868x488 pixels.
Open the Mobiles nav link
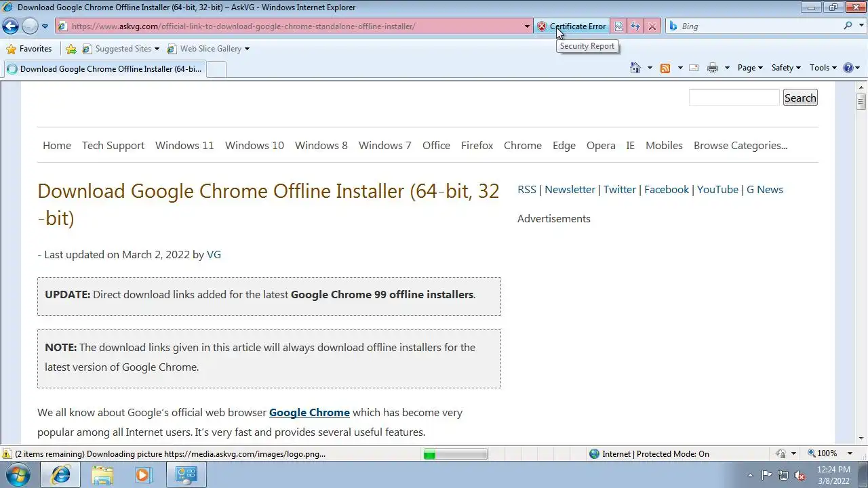coord(664,145)
